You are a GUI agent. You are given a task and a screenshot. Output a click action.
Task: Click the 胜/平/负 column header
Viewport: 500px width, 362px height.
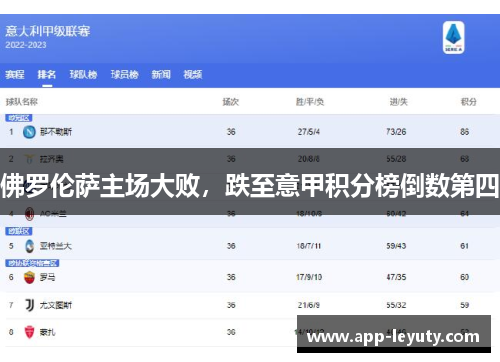[310, 102]
